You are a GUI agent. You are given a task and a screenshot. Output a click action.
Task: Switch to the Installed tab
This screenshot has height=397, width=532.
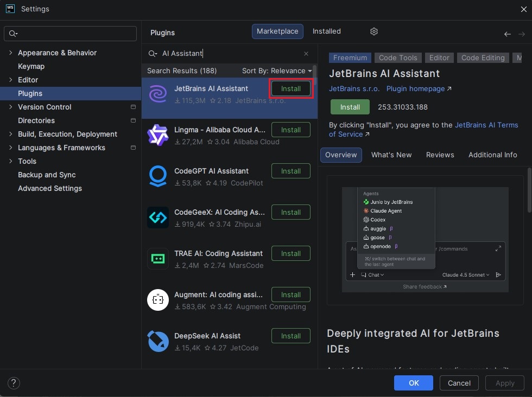click(x=326, y=31)
